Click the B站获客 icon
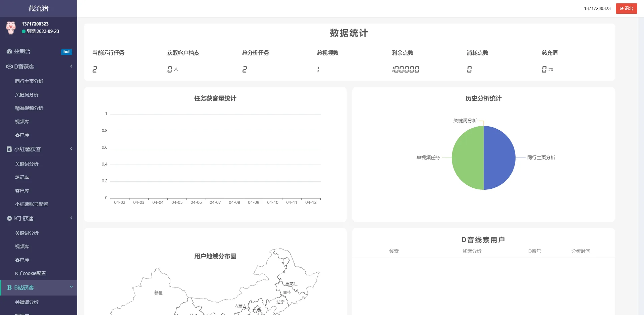 [x=9, y=288]
